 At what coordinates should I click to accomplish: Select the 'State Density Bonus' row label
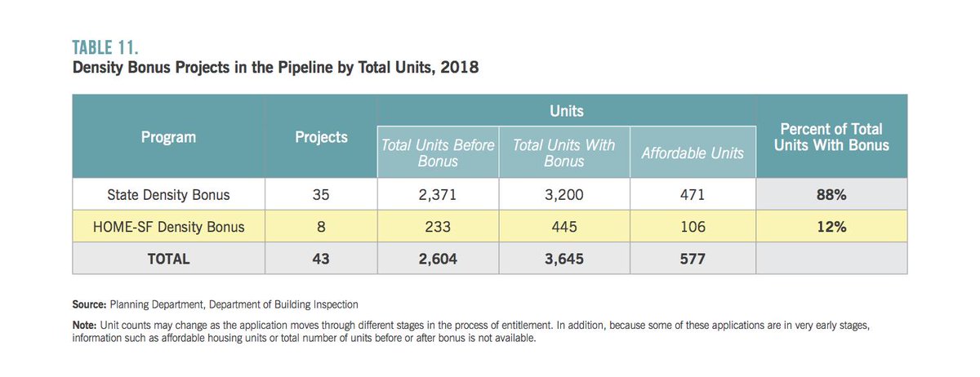click(x=167, y=195)
